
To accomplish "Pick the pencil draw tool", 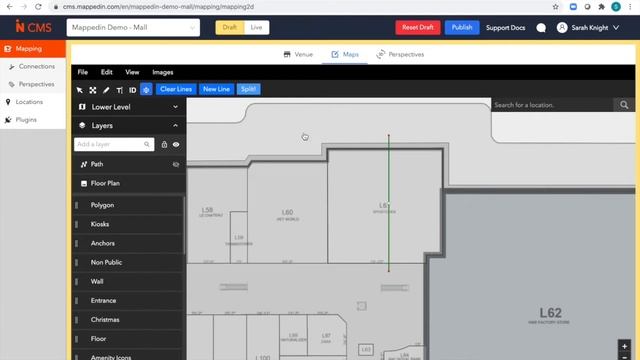I will [x=106, y=90].
